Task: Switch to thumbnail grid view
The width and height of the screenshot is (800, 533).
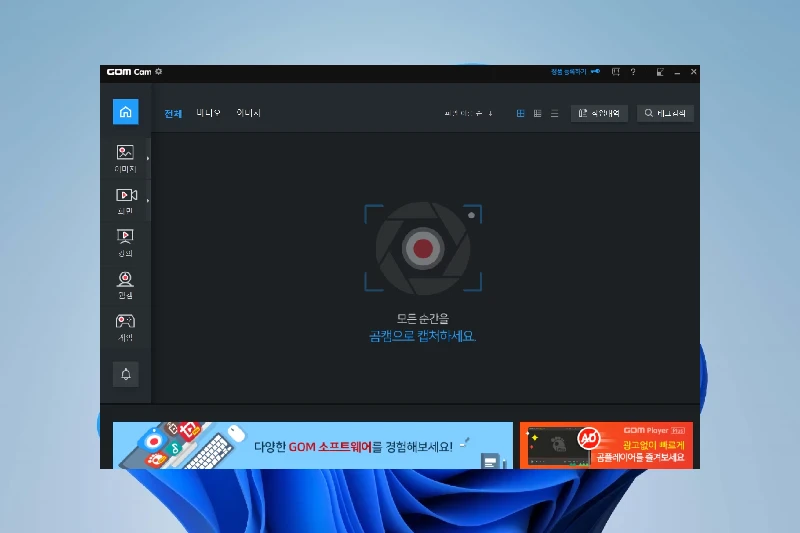Action: pyautogui.click(x=520, y=113)
